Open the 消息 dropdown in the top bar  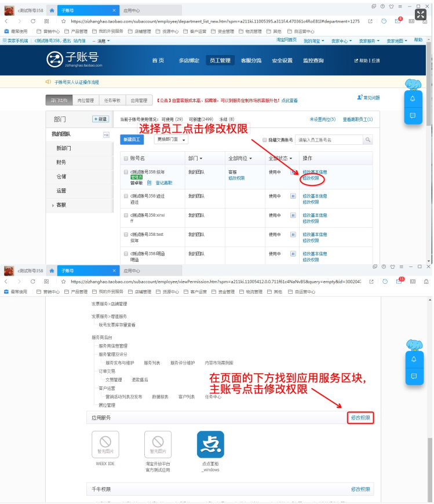(x=104, y=41)
